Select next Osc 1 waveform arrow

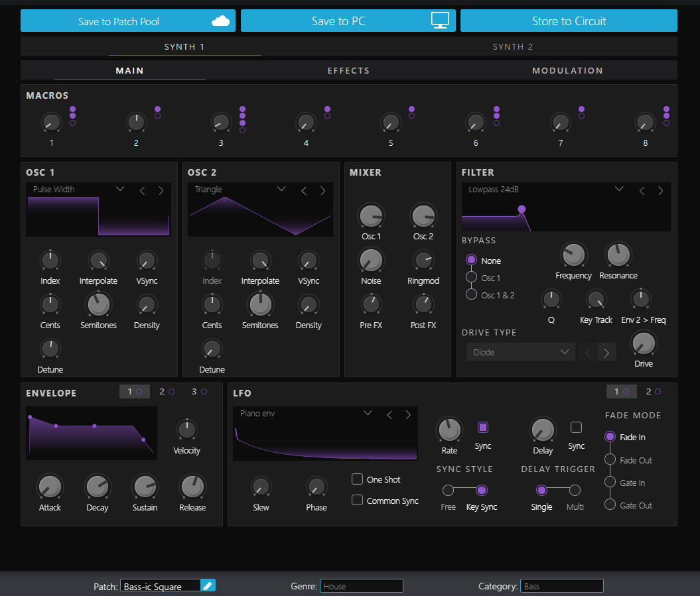pyautogui.click(x=161, y=191)
